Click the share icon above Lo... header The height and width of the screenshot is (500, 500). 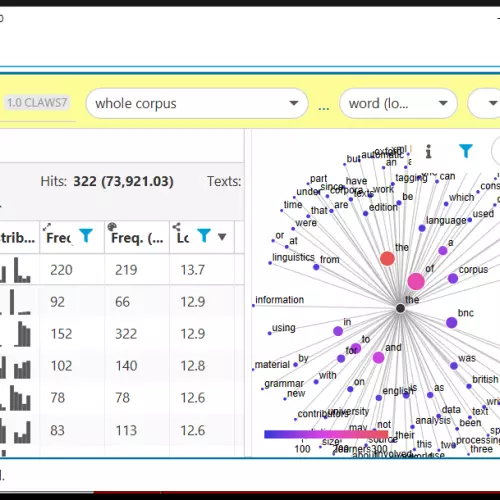[x=176, y=227]
